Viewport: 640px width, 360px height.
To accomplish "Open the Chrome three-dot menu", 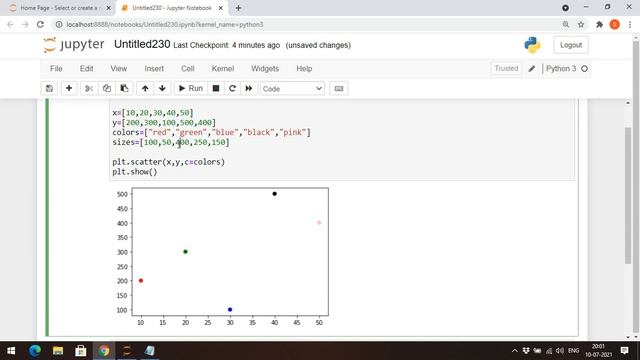I will pyautogui.click(x=630, y=24).
